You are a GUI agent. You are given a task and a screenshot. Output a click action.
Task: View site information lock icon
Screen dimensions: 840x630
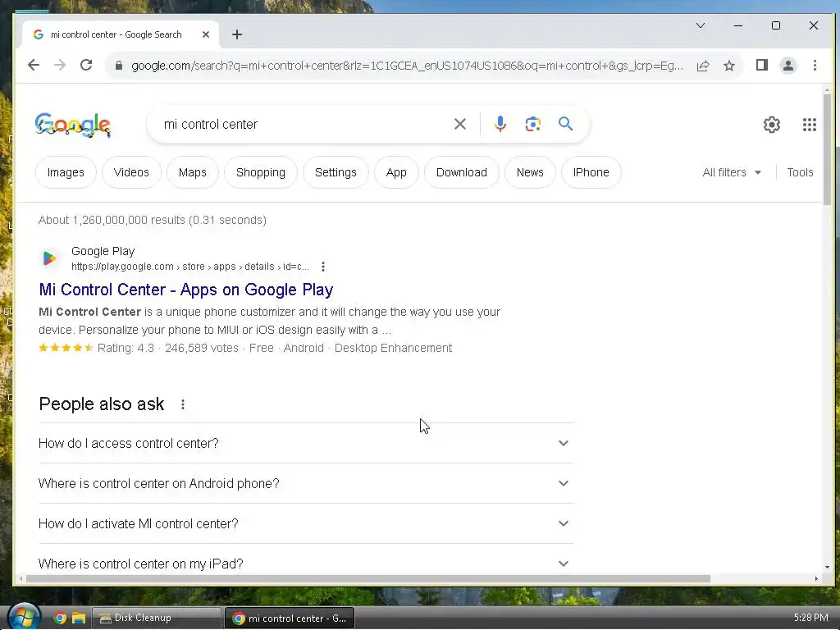point(119,66)
